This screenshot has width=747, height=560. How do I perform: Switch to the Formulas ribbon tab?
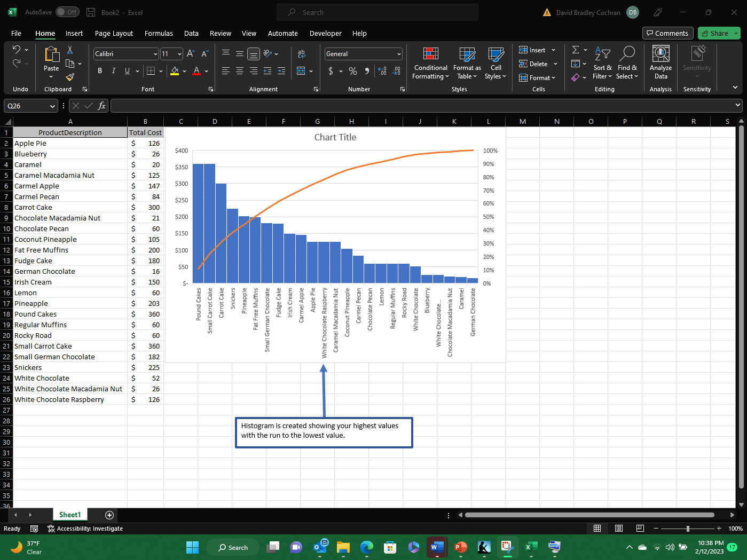[x=159, y=33]
